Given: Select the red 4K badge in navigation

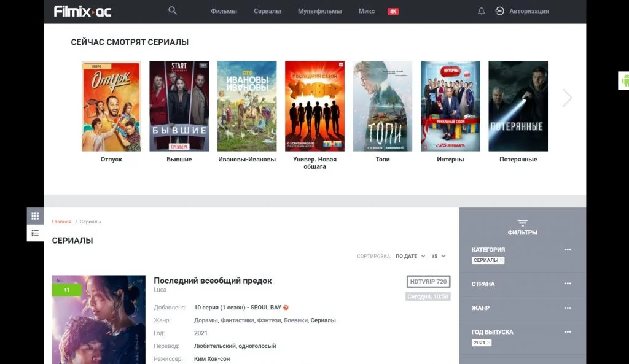Looking at the screenshot, I should tap(392, 10).
